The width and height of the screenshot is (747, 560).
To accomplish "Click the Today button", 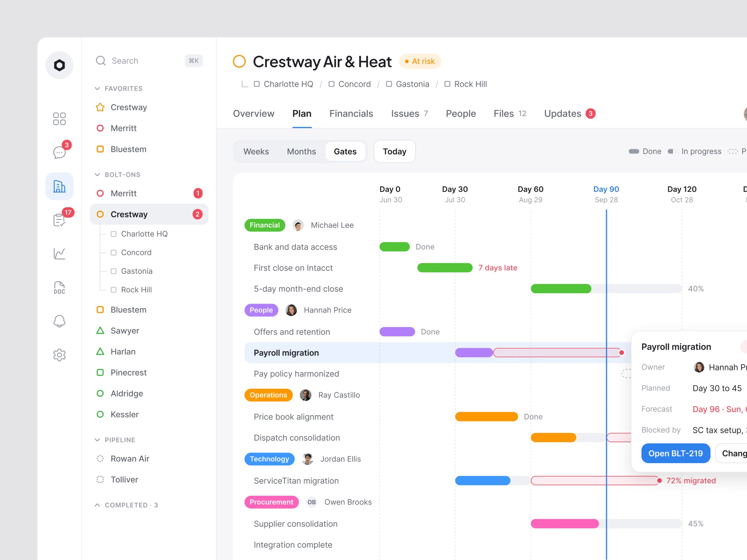I will (395, 151).
